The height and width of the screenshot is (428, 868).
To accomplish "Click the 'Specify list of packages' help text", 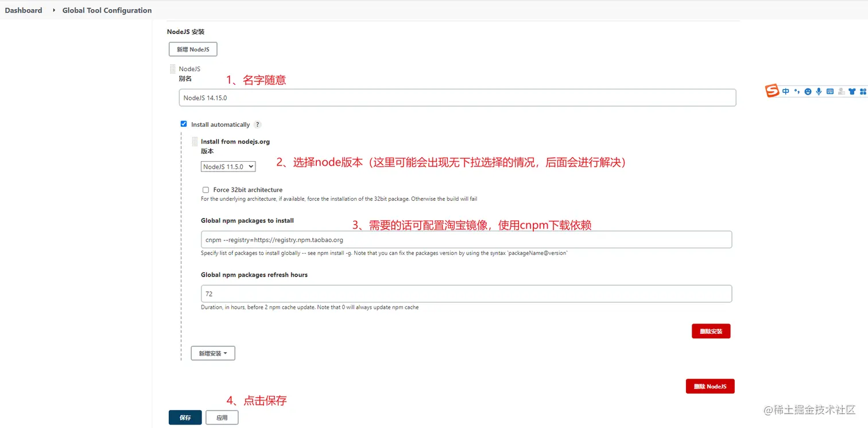I will 384,253.
